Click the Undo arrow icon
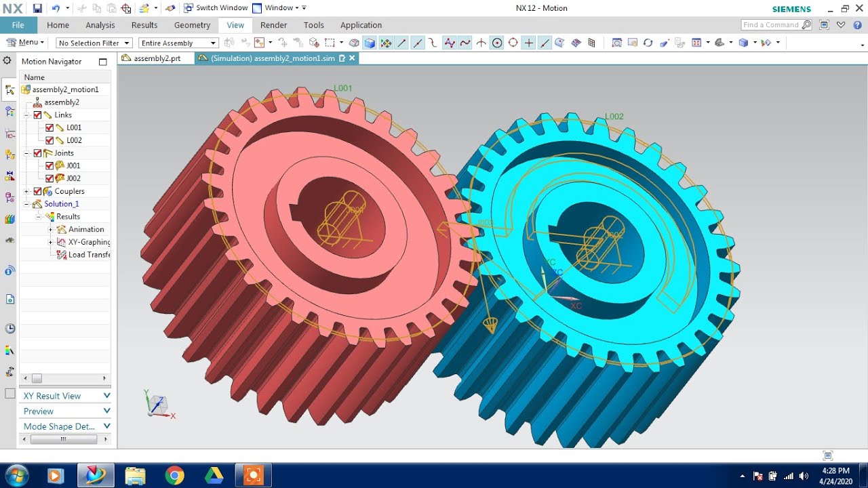The image size is (868, 488). pos(56,8)
